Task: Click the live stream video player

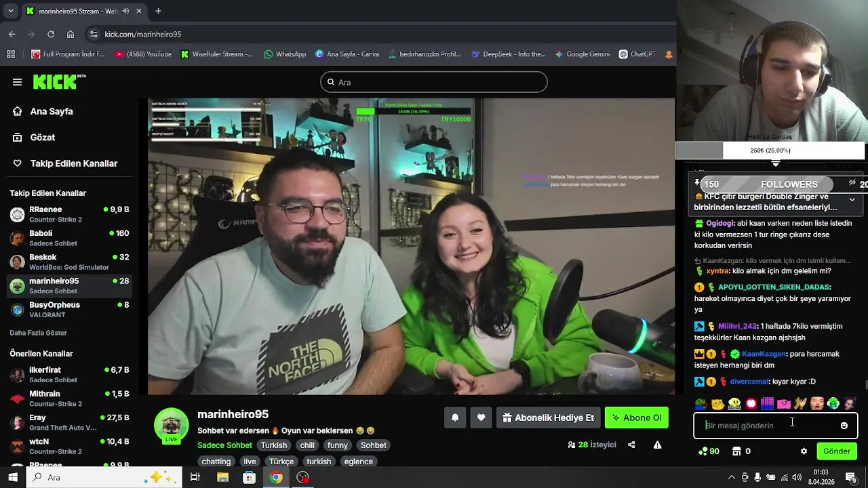Action: coord(411,246)
